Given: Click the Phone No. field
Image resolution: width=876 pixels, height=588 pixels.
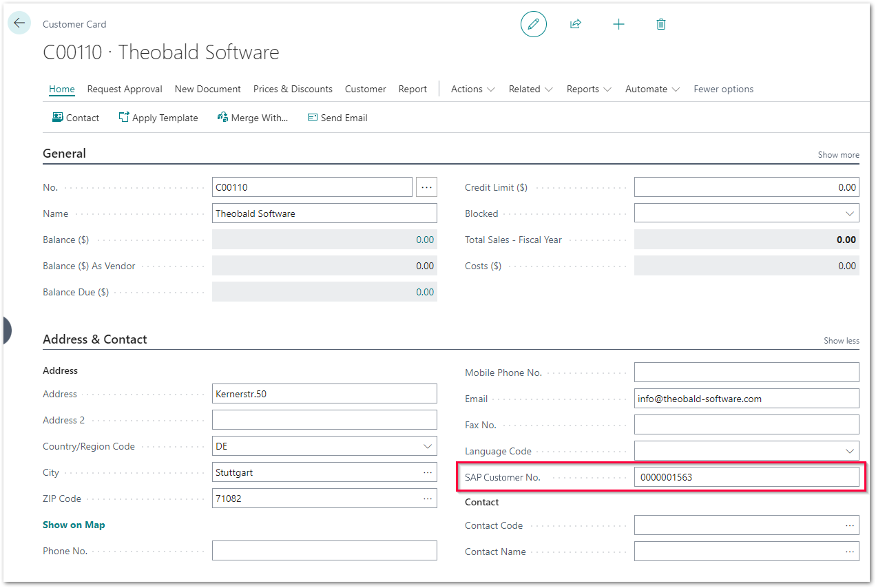Looking at the screenshot, I should pyautogui.click(x=324, y=551).
